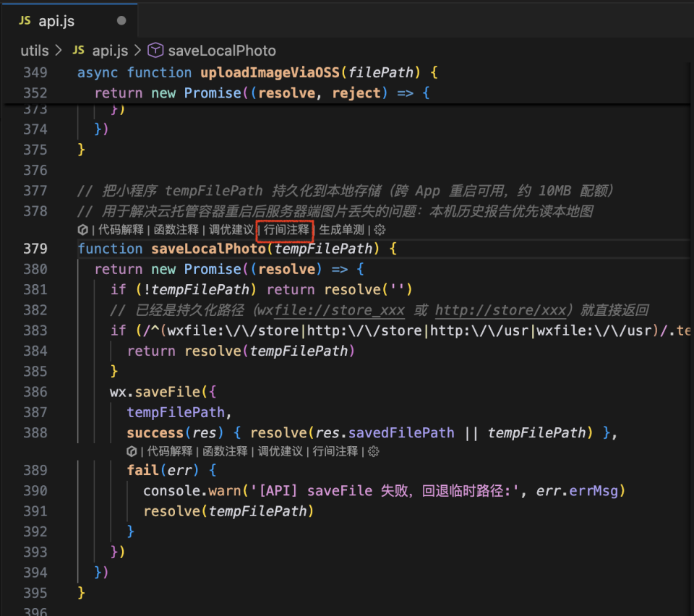
Task: Click line number 390 in the gutter
Action: (x=35, y=491)
